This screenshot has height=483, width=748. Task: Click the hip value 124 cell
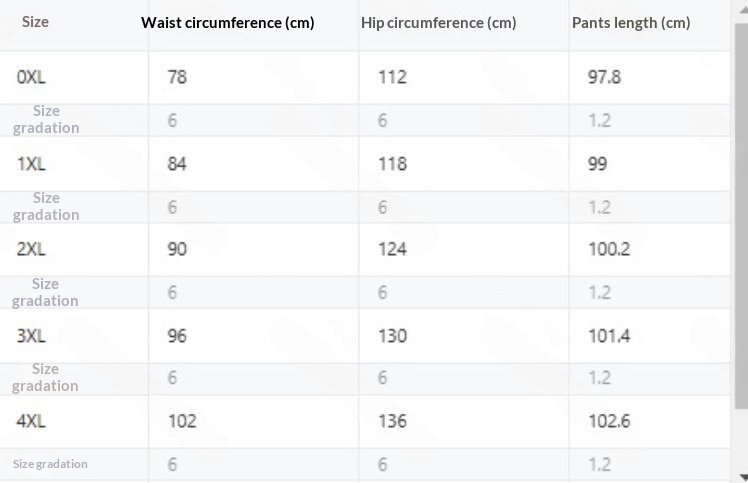[392, 249]
